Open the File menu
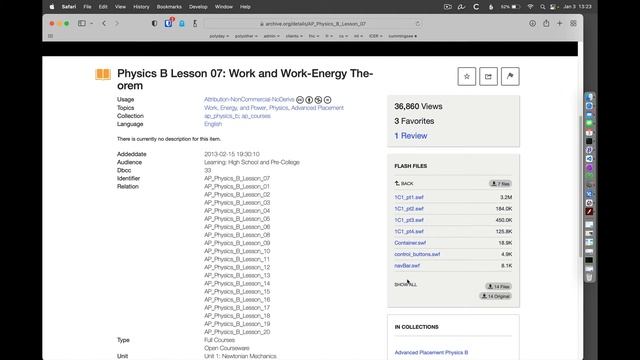The image size is (640, 360). tap(87, 7)
